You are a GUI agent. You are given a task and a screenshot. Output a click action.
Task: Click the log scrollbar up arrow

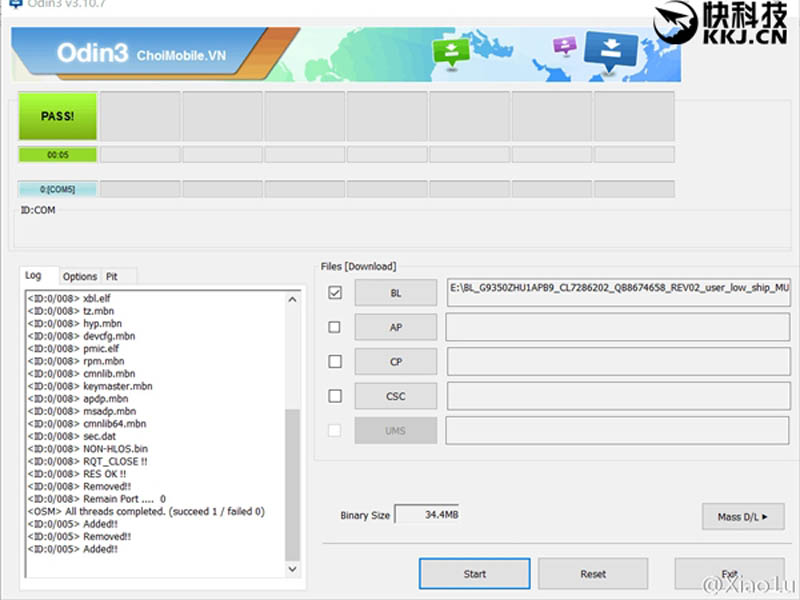[292, 299]
